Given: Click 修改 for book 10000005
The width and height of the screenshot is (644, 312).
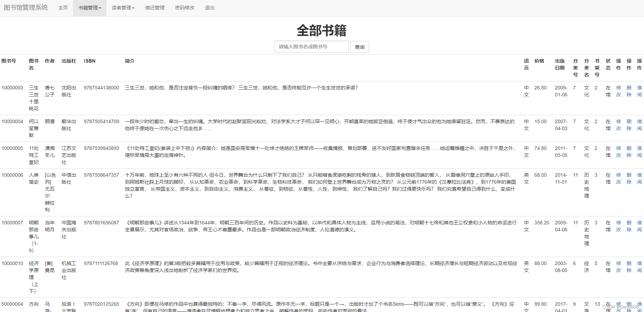Looking at the screenshot, I should [x=619, y=152].
